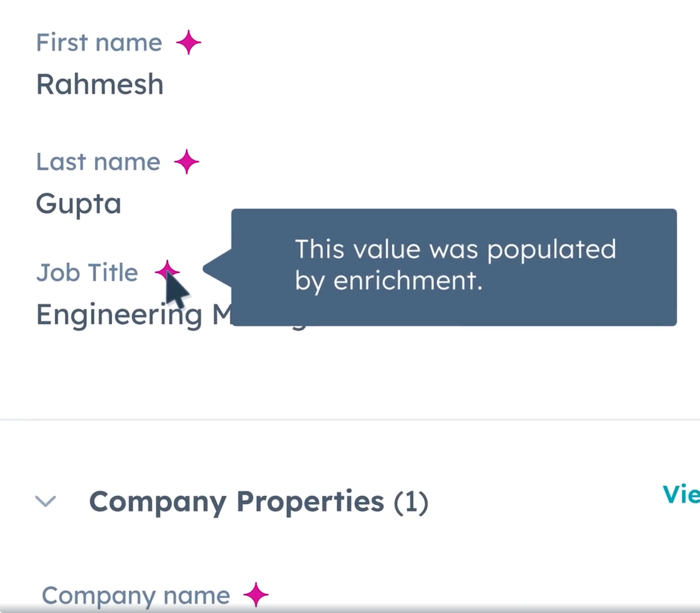Click the Last name enrichment sparkle icon

pyautogui.click(x=187, y=161)
